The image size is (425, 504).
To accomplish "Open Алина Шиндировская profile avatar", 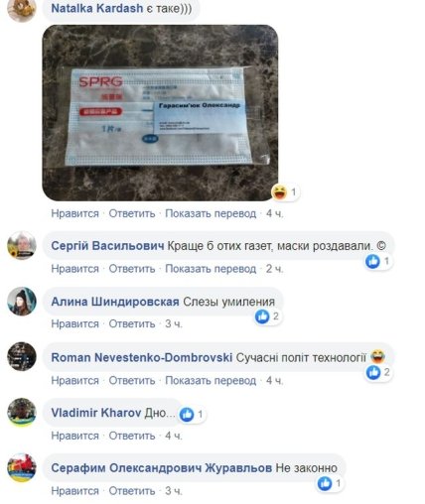I will point(22,301).
